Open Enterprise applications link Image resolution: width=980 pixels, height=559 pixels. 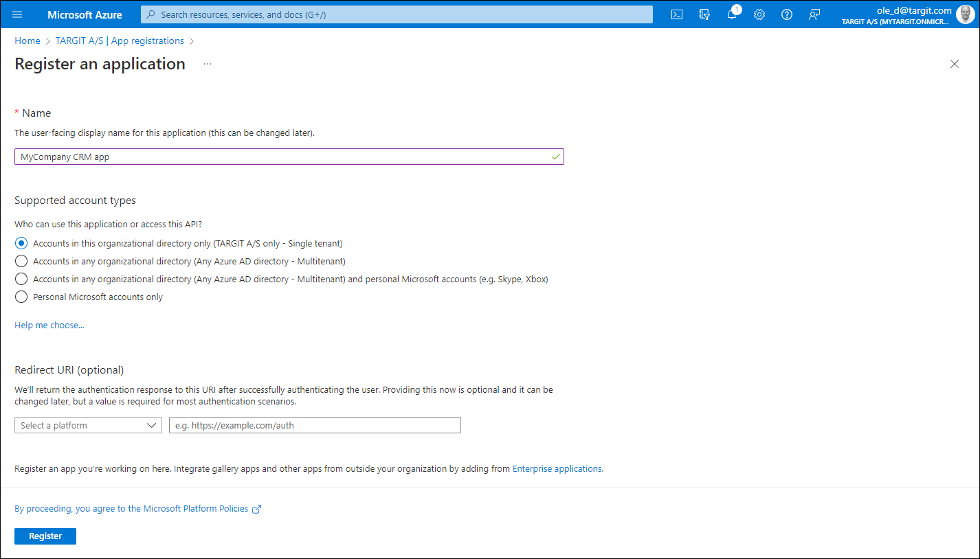click(x=557, y=468)
